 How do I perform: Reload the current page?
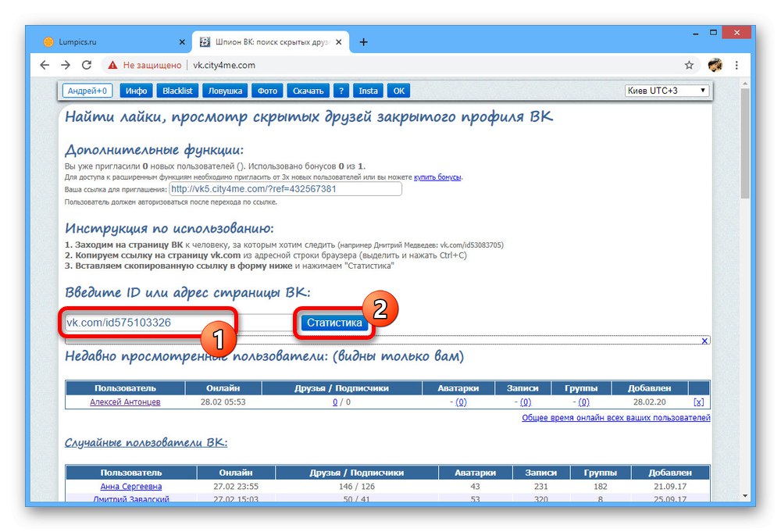(x=87, y=65)
